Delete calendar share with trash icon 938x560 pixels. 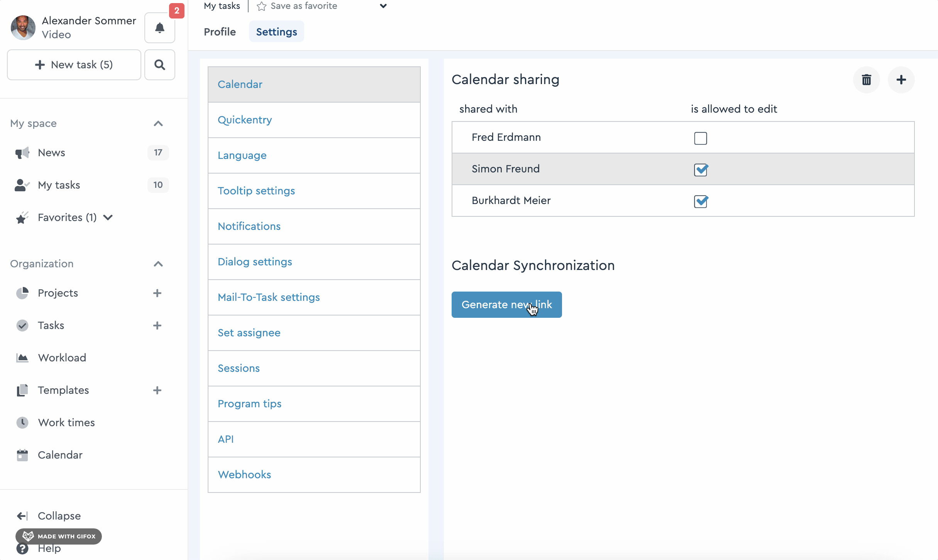pyautogui.click(x=867, y=80)
